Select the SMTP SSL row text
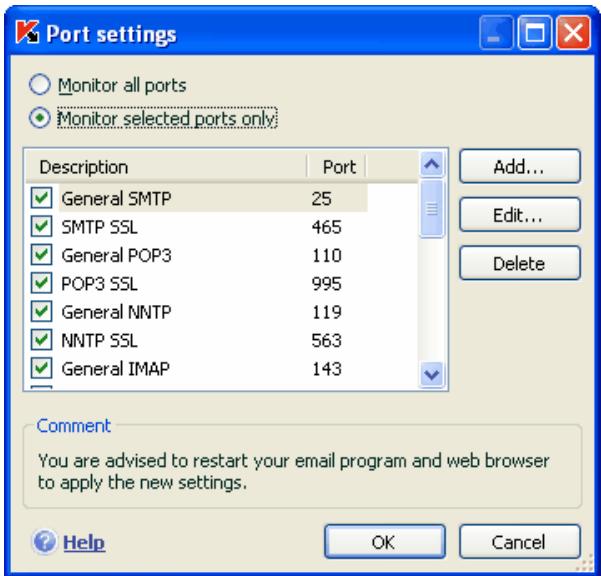601x576 pixels. (x=99, y=227)
